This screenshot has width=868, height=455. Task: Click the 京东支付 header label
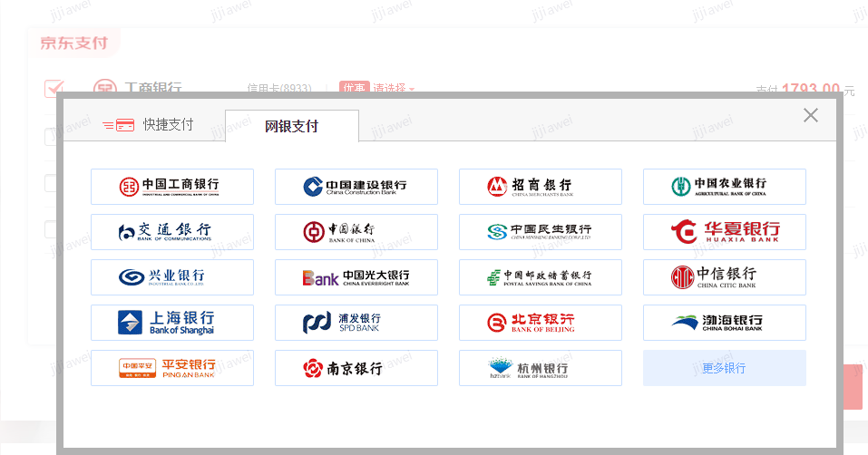click(73, 44)
